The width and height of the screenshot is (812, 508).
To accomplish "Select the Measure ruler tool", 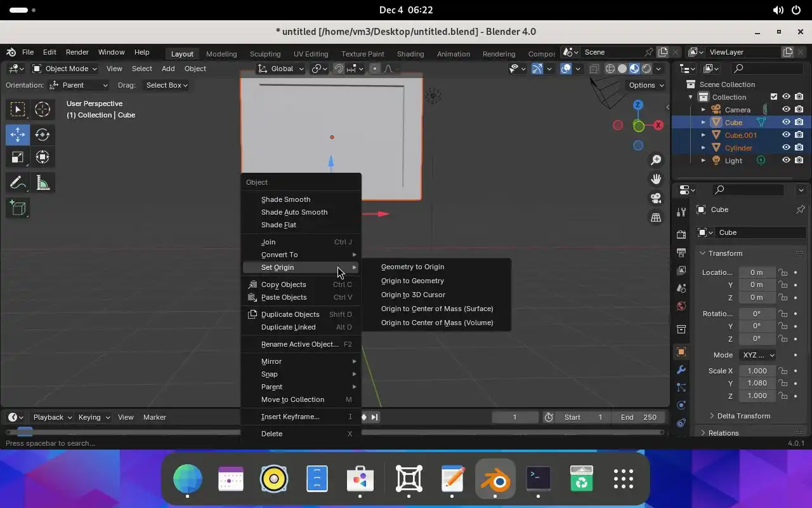I will (43, 184).
